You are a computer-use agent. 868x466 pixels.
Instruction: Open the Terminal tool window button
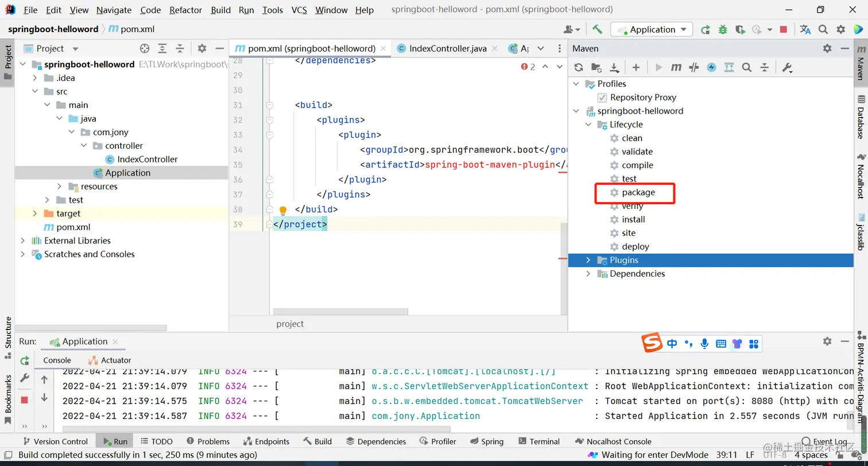pos(538,441)
